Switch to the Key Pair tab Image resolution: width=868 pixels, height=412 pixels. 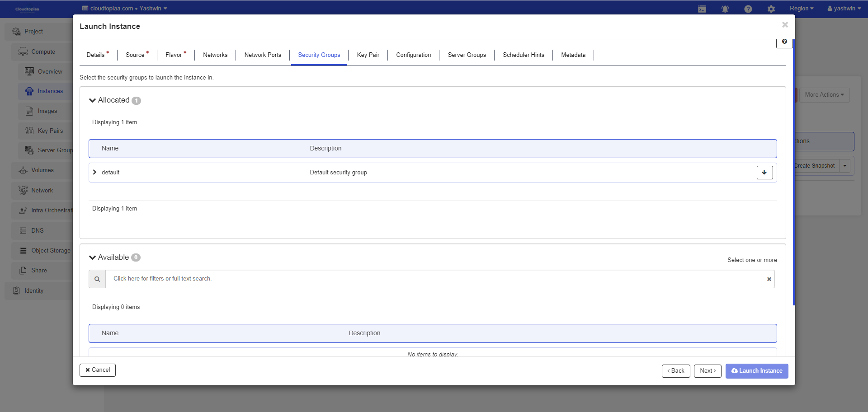pos(368,55)
